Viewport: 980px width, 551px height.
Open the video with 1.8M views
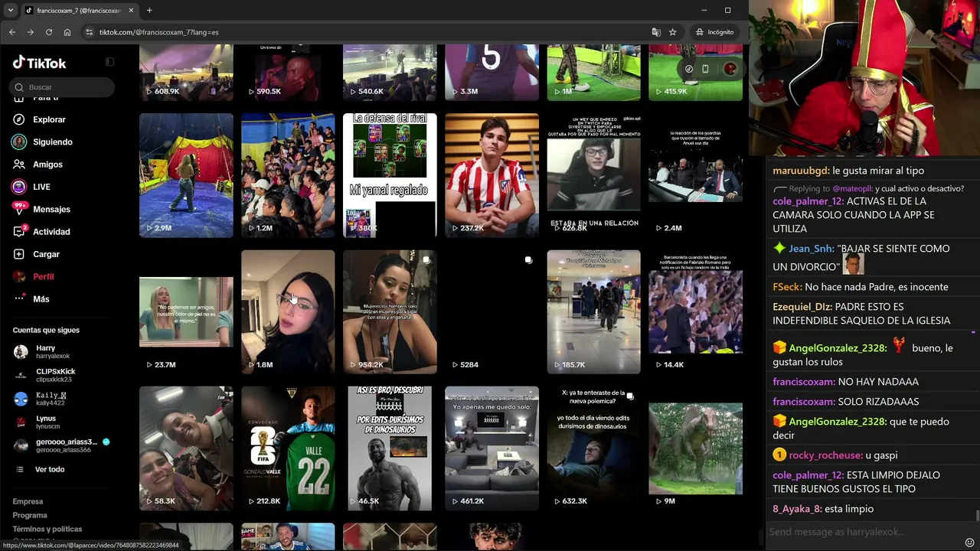point(288,312)
